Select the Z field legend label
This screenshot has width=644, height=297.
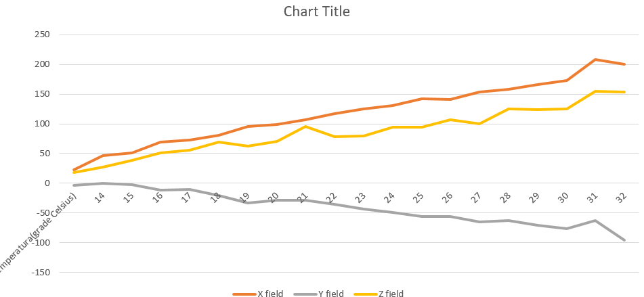pyautogui.click(x=390, y=294)
